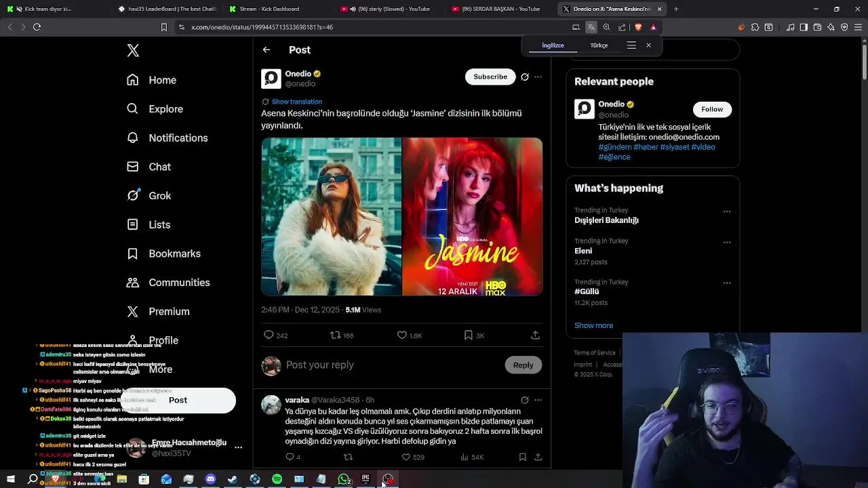This screenshot has width=868, height=488.
Task: Click the Reply button
Action: (x=523, y=365)
